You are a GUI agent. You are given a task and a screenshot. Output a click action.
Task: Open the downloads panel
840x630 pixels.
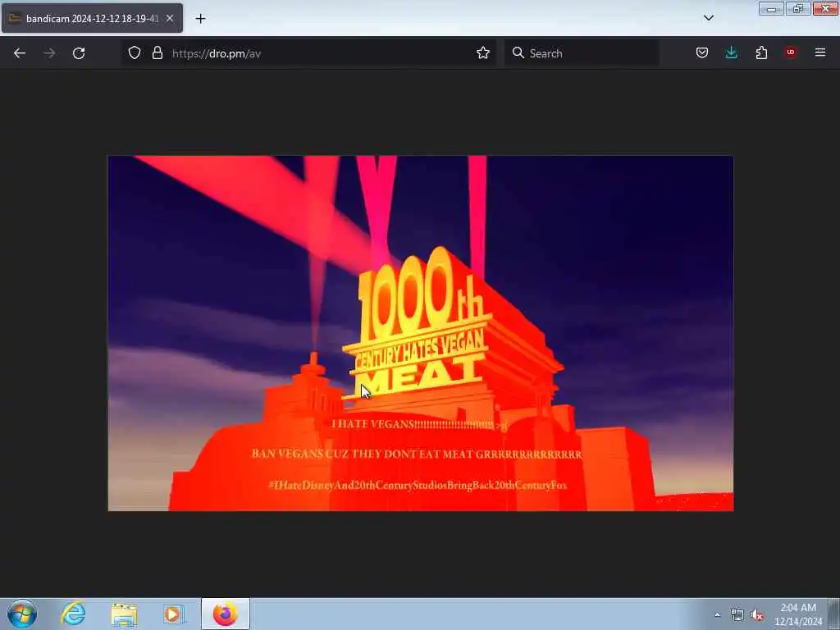pyautogui.click(x=731, y=52)
